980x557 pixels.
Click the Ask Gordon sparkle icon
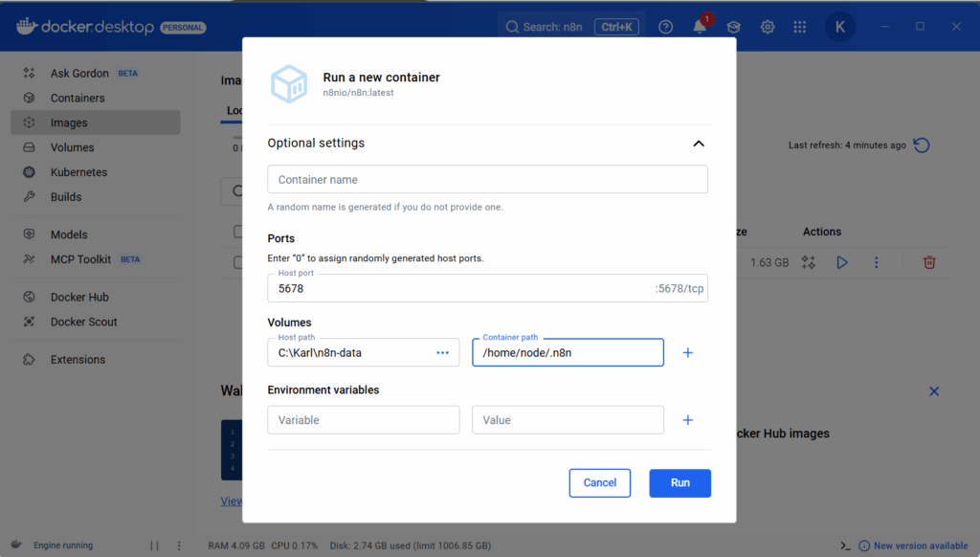pyautogui.click(x=29, y=73)
